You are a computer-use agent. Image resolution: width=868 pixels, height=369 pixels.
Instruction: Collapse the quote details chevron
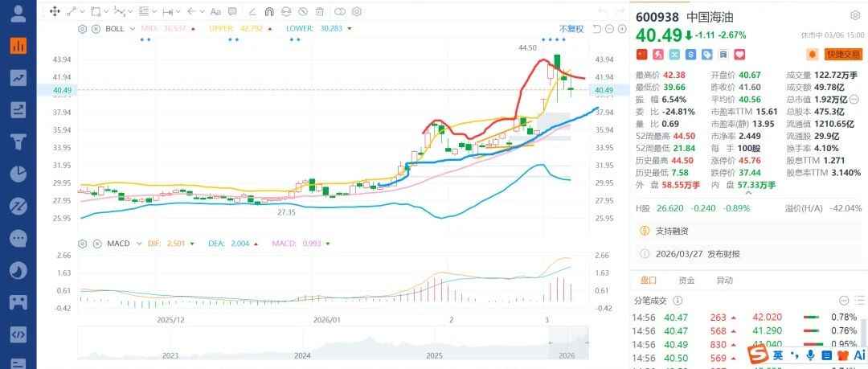(749, 194)
